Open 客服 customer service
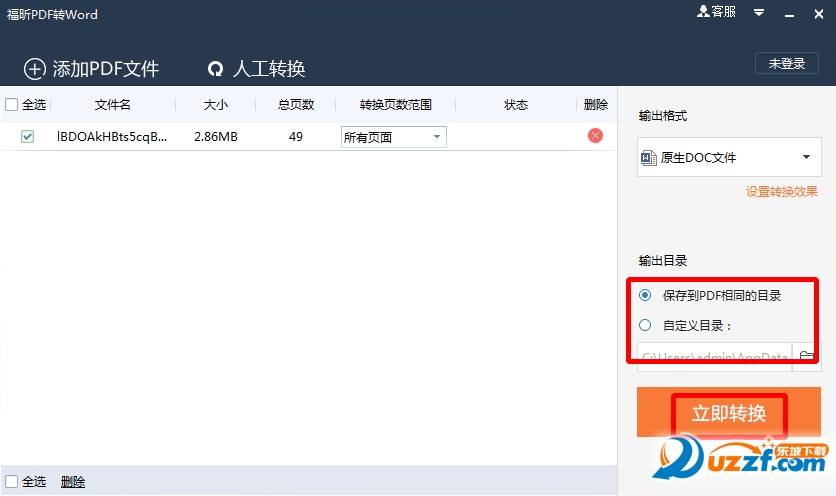 tap(717, 12)
